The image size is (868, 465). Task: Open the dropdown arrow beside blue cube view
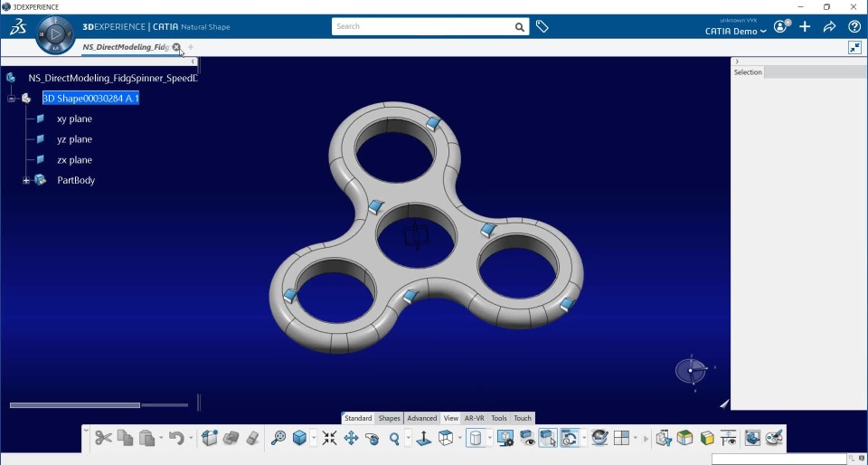tap(314, 439)
